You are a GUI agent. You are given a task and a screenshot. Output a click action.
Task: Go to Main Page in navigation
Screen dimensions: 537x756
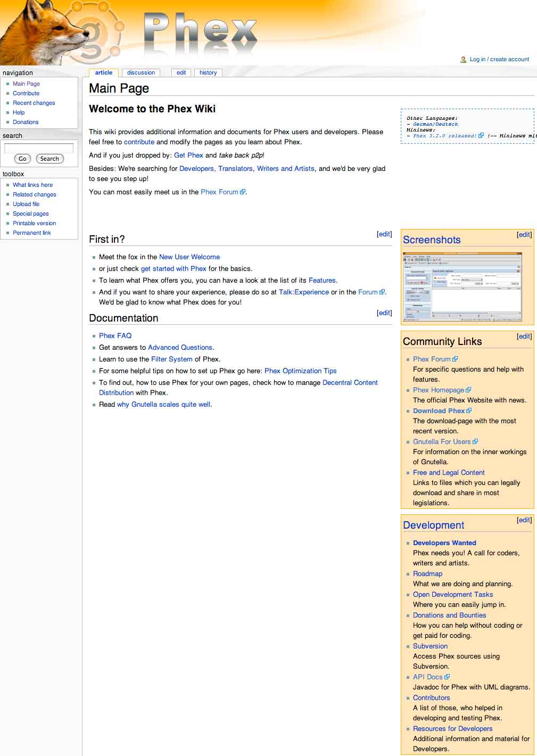26,84
